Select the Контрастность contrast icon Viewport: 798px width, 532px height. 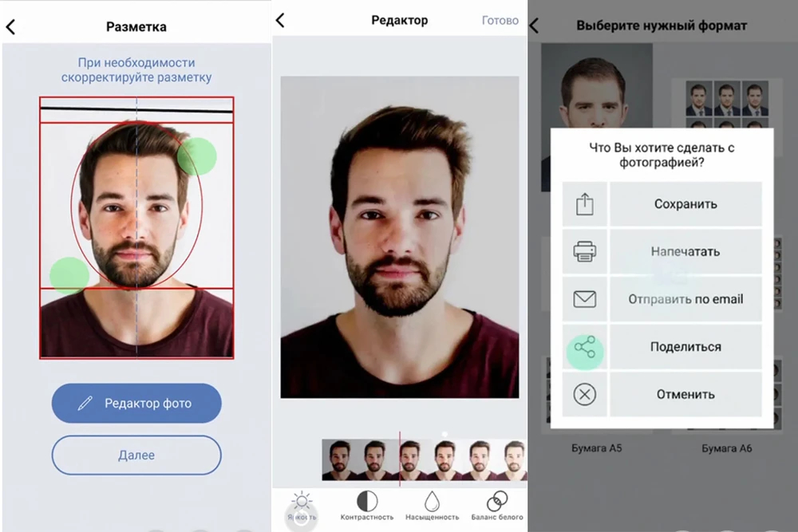coord(367,502)
